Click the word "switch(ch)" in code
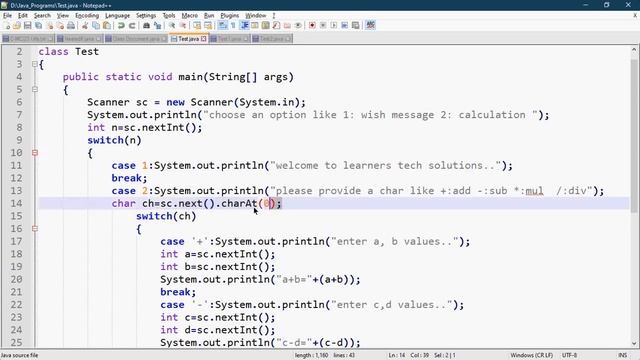The width and height of the screenshot is (640, 360). pyautogui.click(x=166, y=216)
